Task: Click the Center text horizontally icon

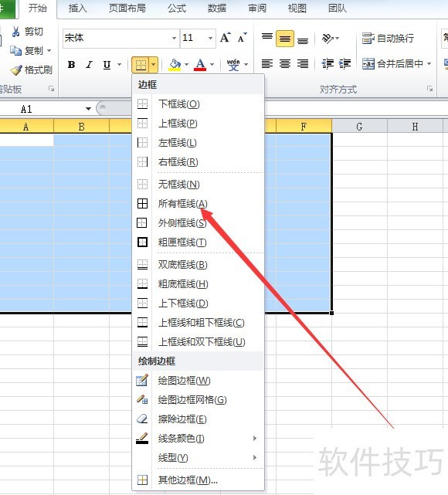Action: click(x=285, y=64)
